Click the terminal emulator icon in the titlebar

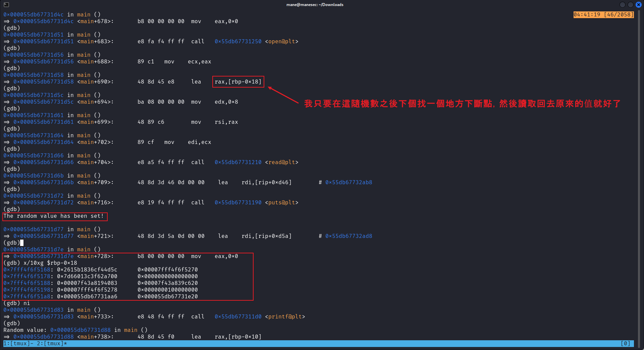(6, 5)
